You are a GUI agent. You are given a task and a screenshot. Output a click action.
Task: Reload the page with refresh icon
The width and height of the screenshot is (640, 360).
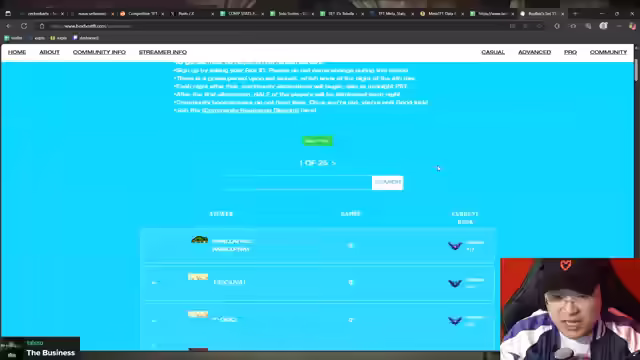point(24,26)
